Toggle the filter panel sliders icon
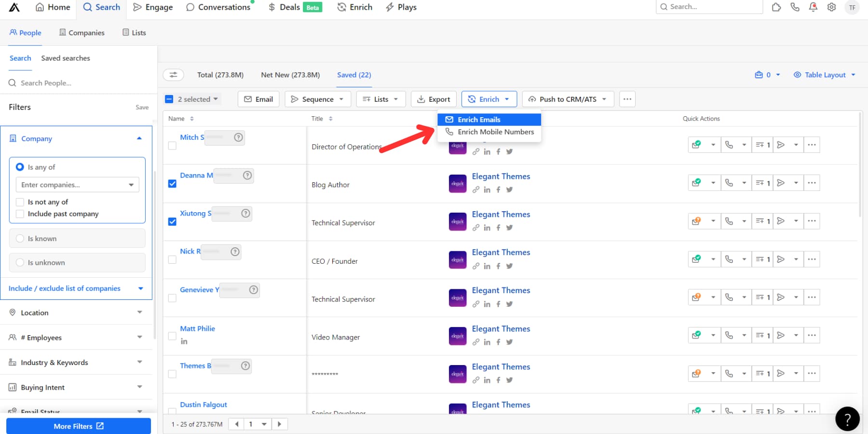 pos(173,75)
